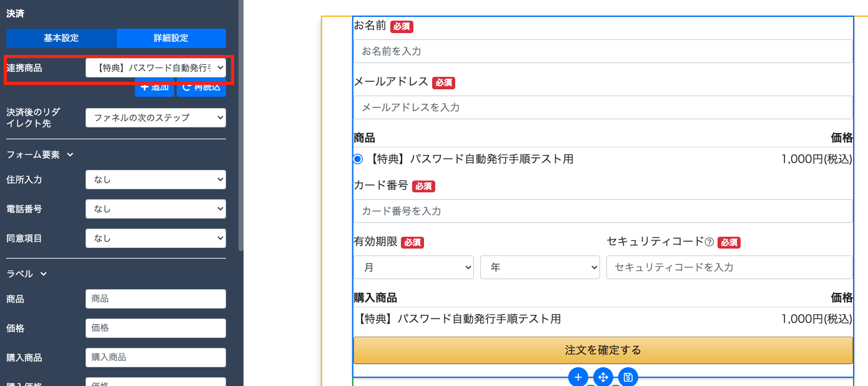This screenshot has height=386, width=868.
Task: Click the 再読込 reload button
Action: click(201, 87)
